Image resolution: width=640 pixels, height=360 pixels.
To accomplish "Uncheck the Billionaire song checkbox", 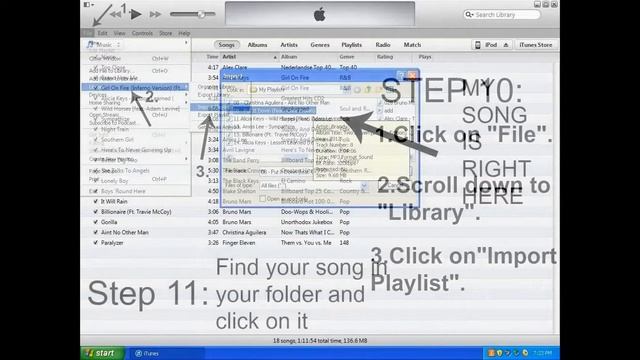I will tap(96, 212).
